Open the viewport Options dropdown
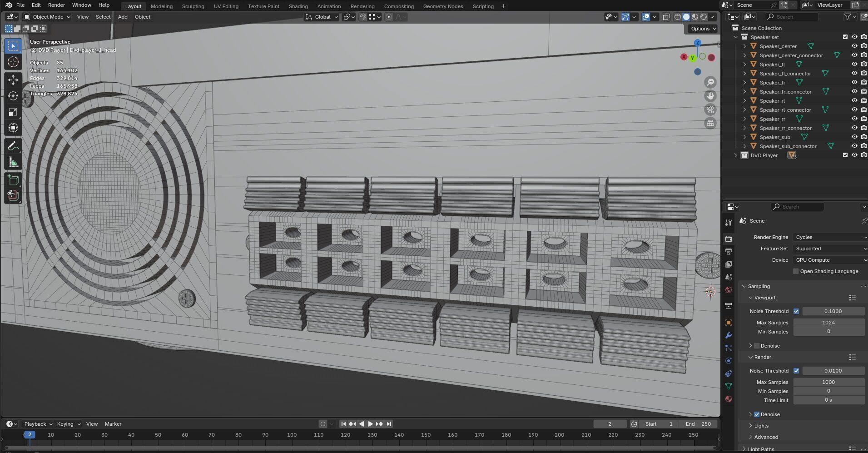Viewport: 868px width, 453px height. click(702, 29)
